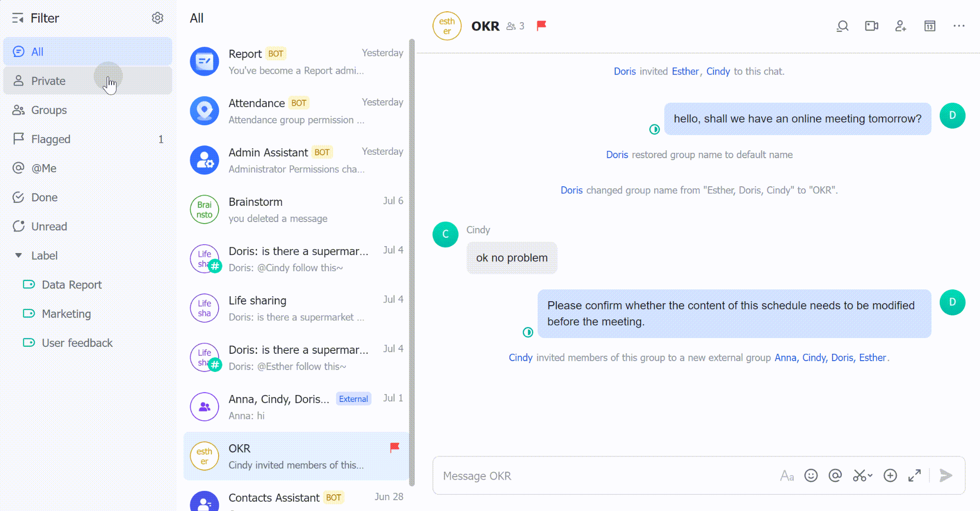Open the external group Anna, Cindy, Doris, Esther link
This screenshot has width=980, height=511.
coord(831,358)
